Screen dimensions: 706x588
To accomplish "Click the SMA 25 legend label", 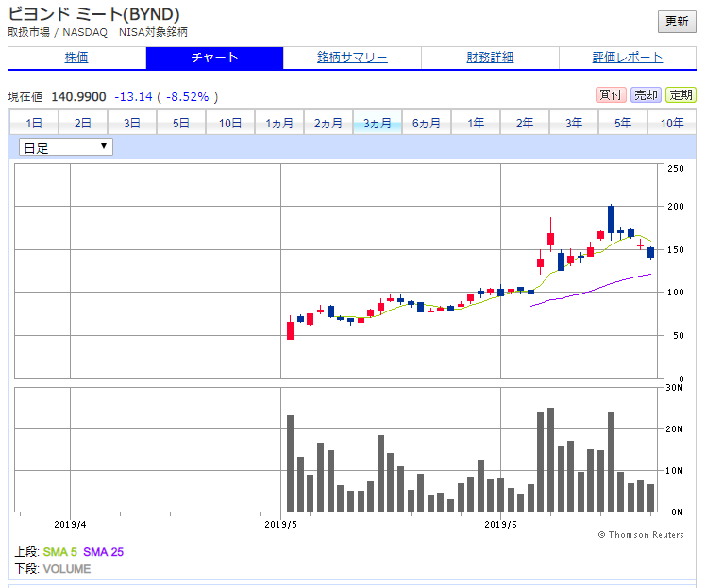I will [103, 552].
